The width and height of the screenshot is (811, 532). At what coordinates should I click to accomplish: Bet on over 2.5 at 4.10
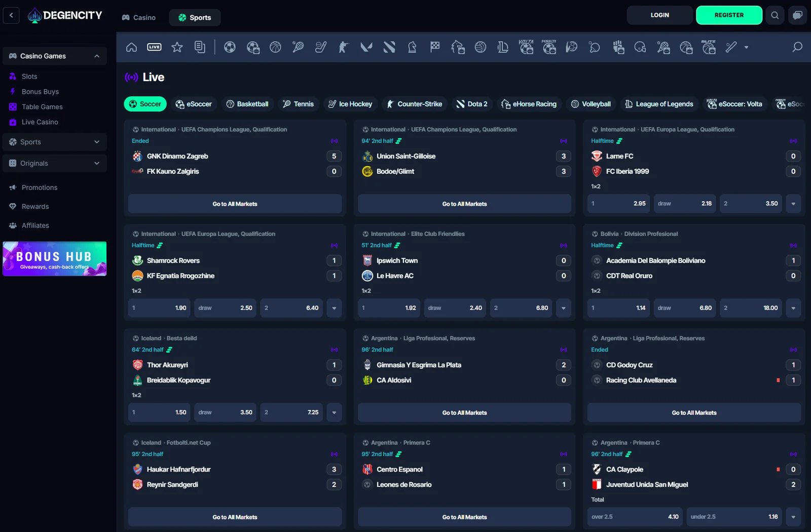point(635,517)
